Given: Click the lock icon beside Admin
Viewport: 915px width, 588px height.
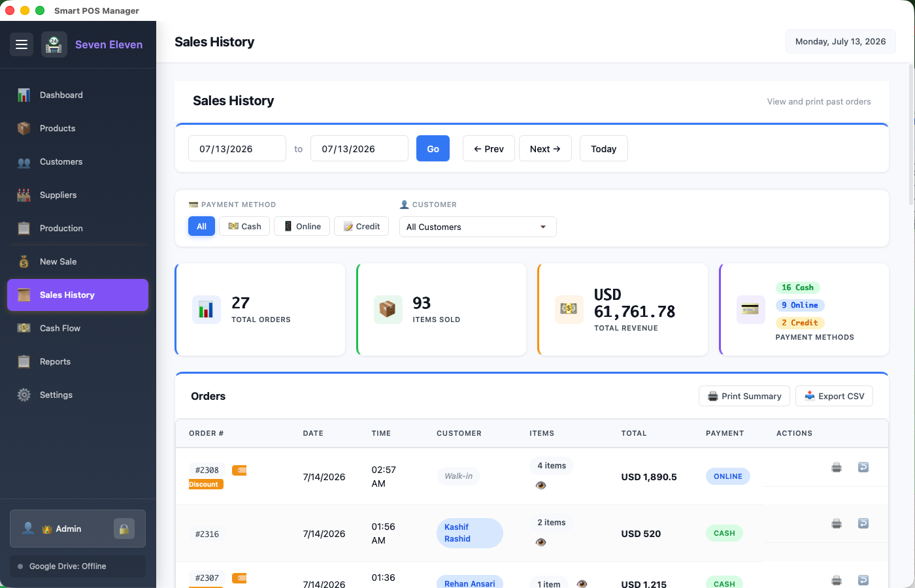Looking at the screenshot, I should (x=124, y=529).
